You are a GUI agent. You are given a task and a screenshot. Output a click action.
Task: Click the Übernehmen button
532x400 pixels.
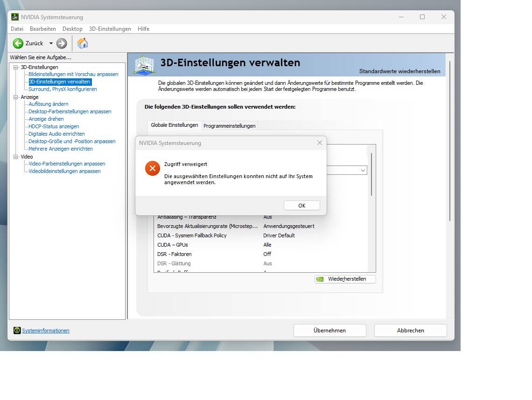(329, 331)
